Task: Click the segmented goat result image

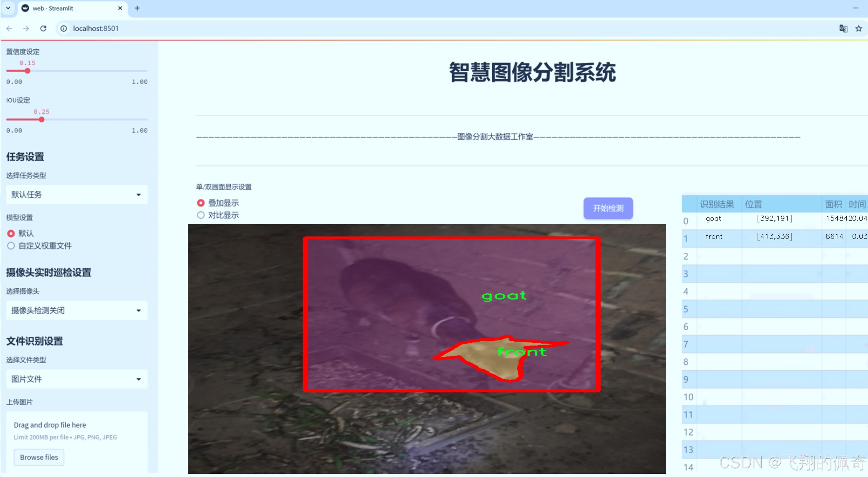Action: pos(427,349)
